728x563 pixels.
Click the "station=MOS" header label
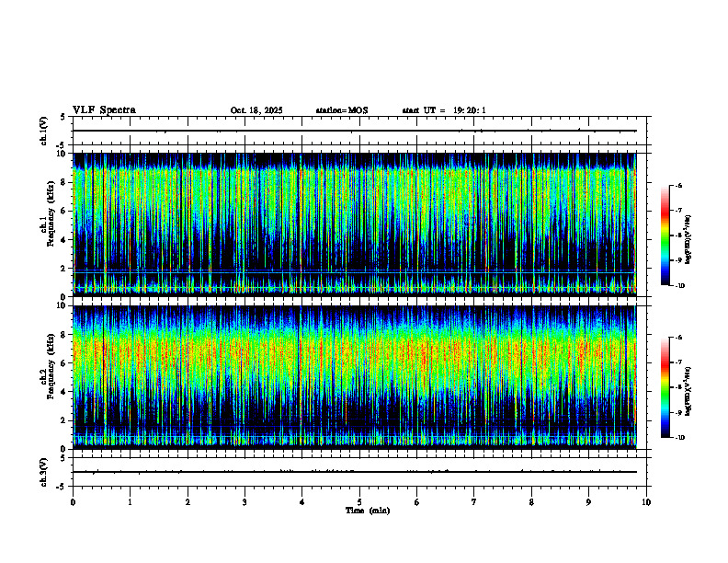(x=342, y=110)
